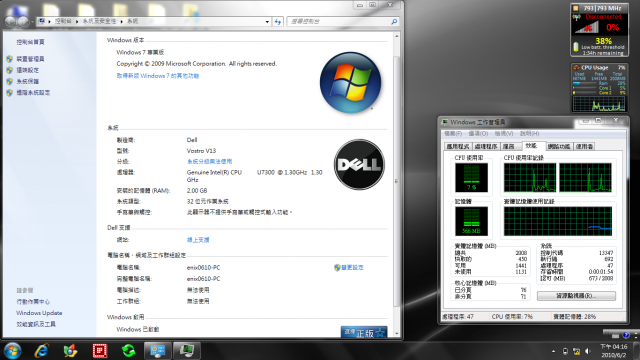The image size is (640, 360).
Task: Click the Dell logo image
Action: 359,164
